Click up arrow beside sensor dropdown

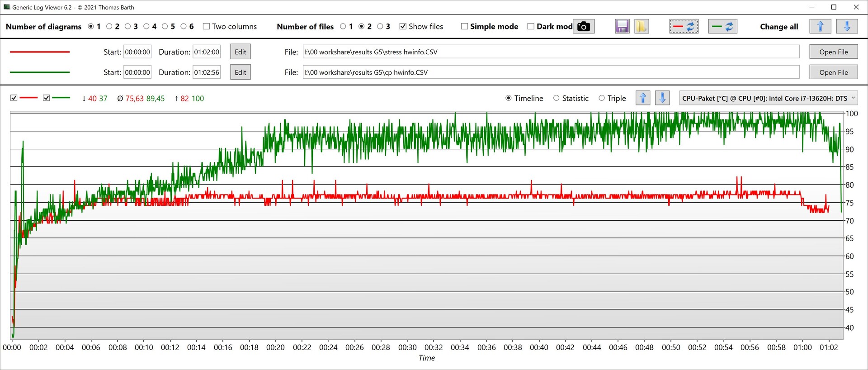tap(643, 98)
